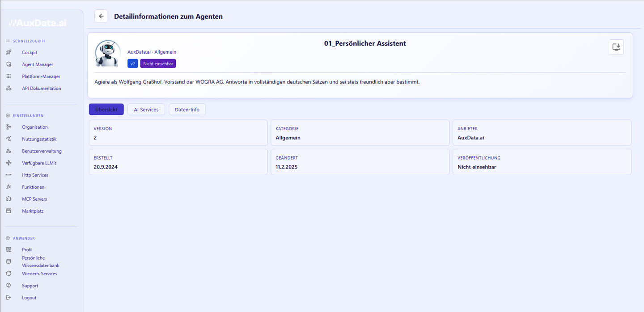Select the Übersicht tab

pos(106,110)
